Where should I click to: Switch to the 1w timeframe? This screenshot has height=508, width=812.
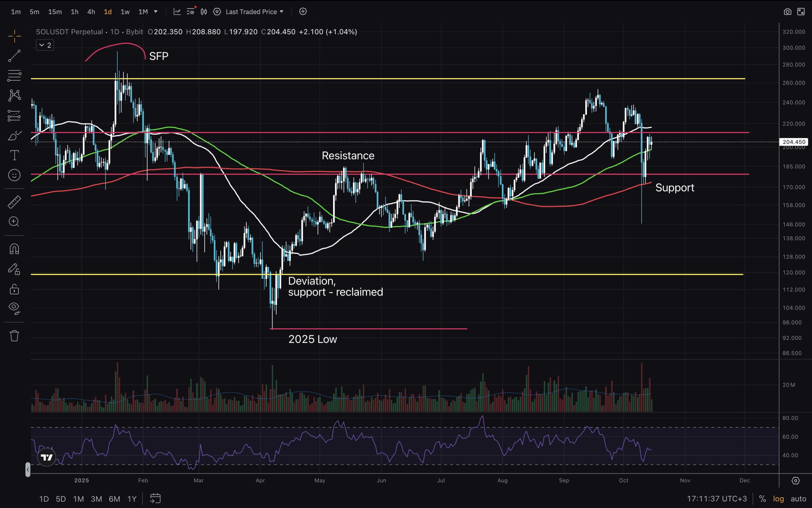[125, 12]
